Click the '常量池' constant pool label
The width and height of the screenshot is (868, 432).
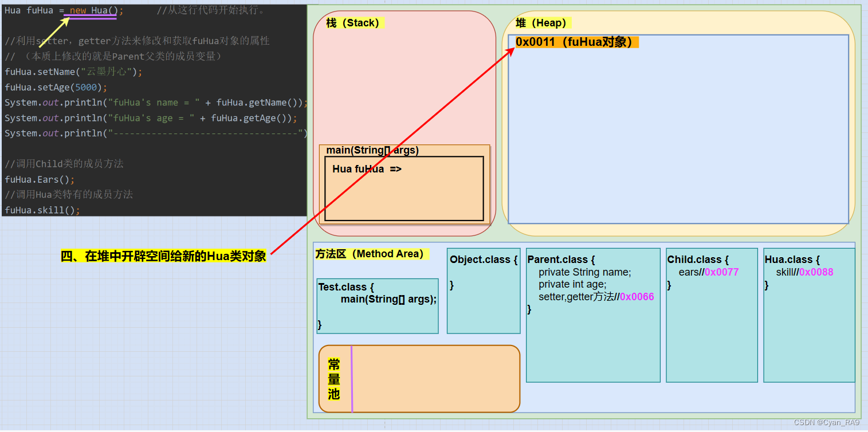click(334, 379)
